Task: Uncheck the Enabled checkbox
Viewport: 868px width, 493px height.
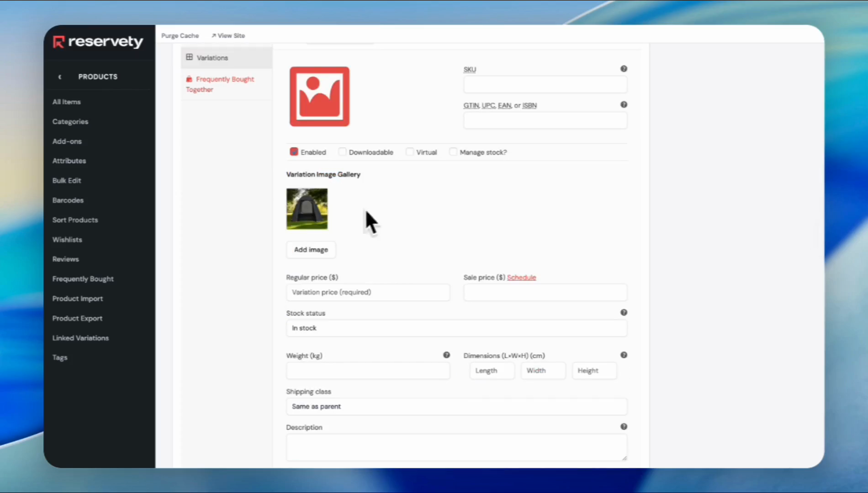Action: point(294,152)
